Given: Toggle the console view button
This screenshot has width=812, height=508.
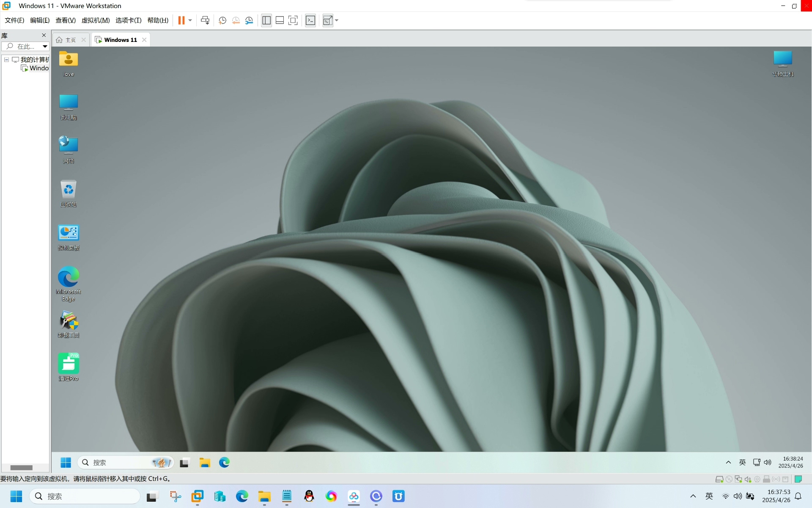Looking at the screenshot, I should pos(310,20).
